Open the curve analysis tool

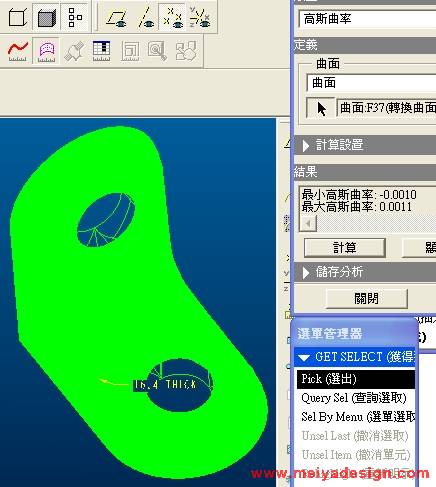pos(17,51)
